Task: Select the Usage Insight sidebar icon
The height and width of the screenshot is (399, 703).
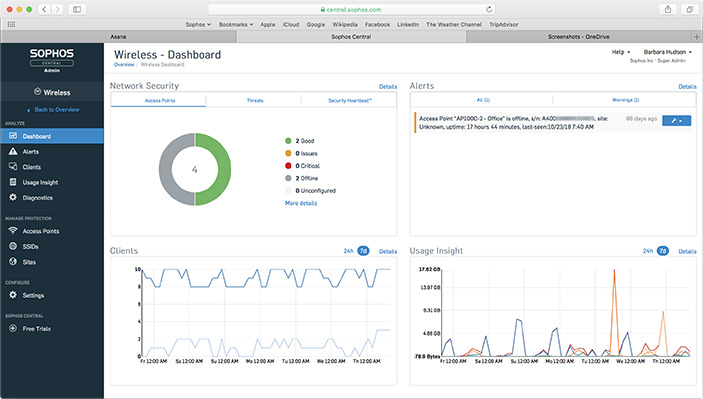Action: coord(13,182)
